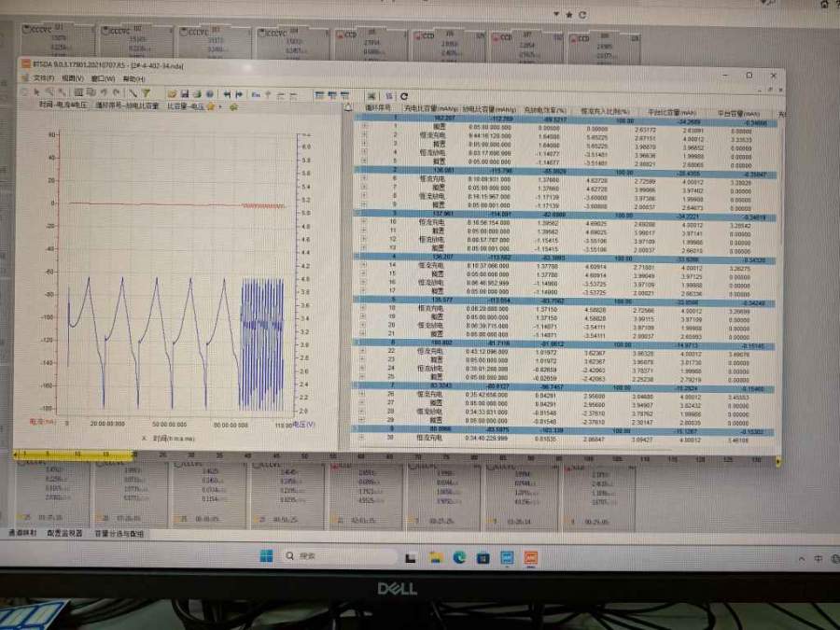Open the 帮助(H) menu
The width and height of the screenshot is (840, 630).
tap(134, 79)
